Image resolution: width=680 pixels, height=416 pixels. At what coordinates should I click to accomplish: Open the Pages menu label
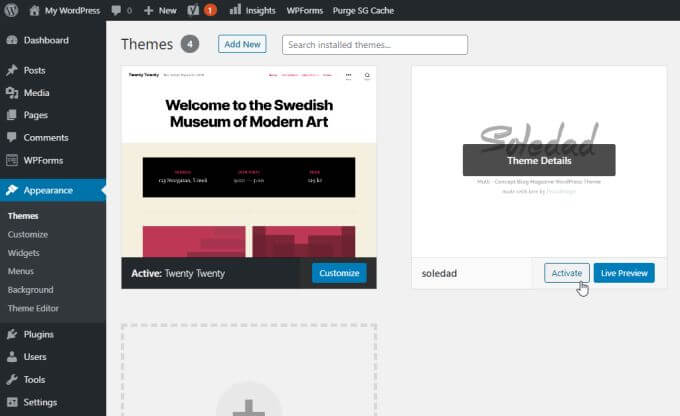click(x=36, y=115)
